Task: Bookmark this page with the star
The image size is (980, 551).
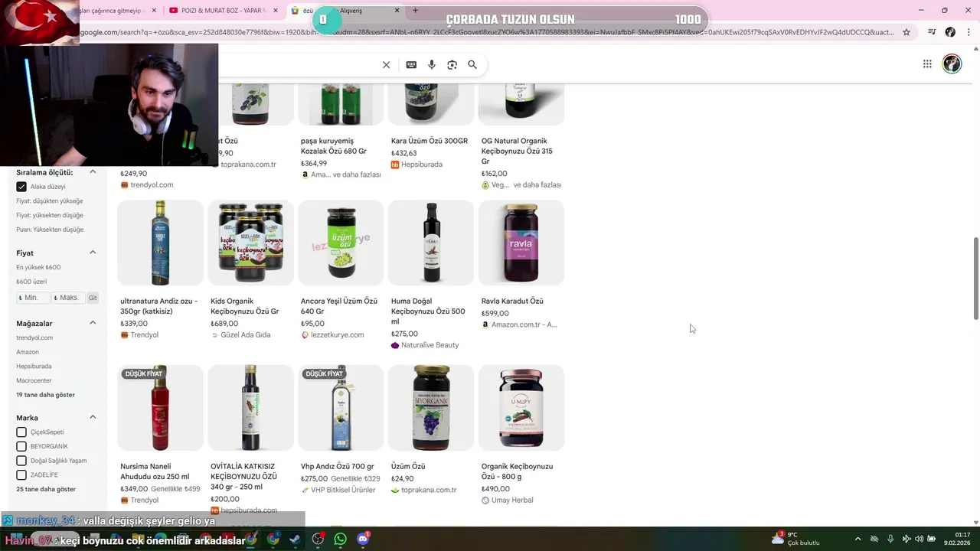Action: click(906, 32)
